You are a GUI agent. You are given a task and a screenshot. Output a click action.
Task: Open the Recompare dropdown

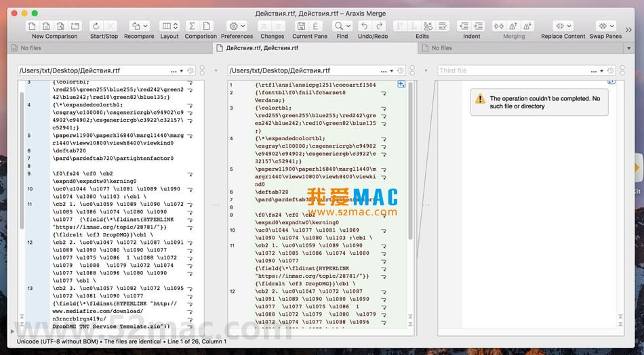[x=139, y=26]
